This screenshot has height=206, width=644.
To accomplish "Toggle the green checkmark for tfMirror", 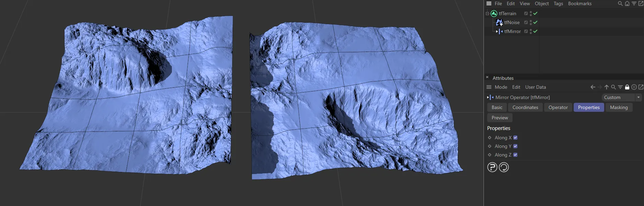I will [x=535, y=31].
